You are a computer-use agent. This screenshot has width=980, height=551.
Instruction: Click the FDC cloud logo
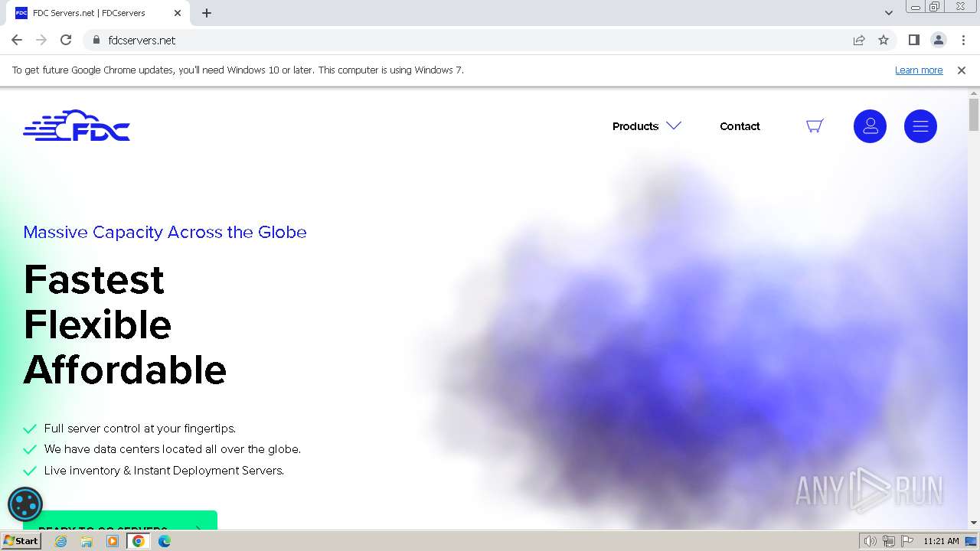pos(77,126)
